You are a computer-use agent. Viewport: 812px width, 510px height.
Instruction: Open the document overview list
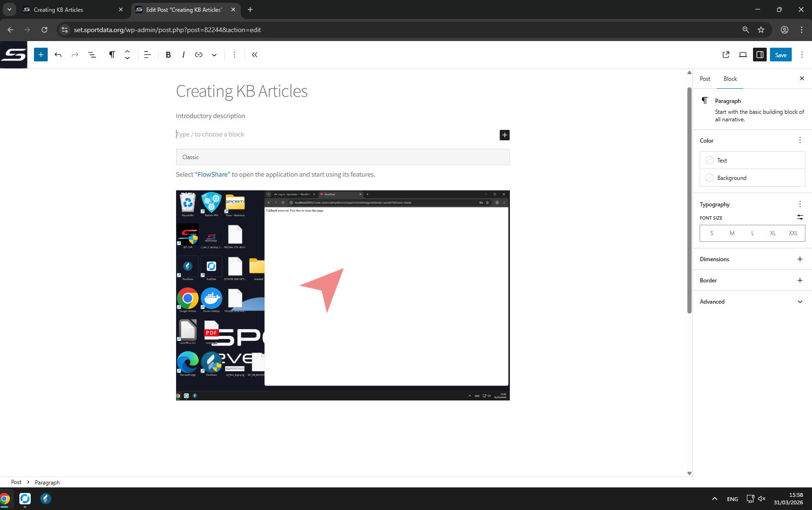pos(92,55)
